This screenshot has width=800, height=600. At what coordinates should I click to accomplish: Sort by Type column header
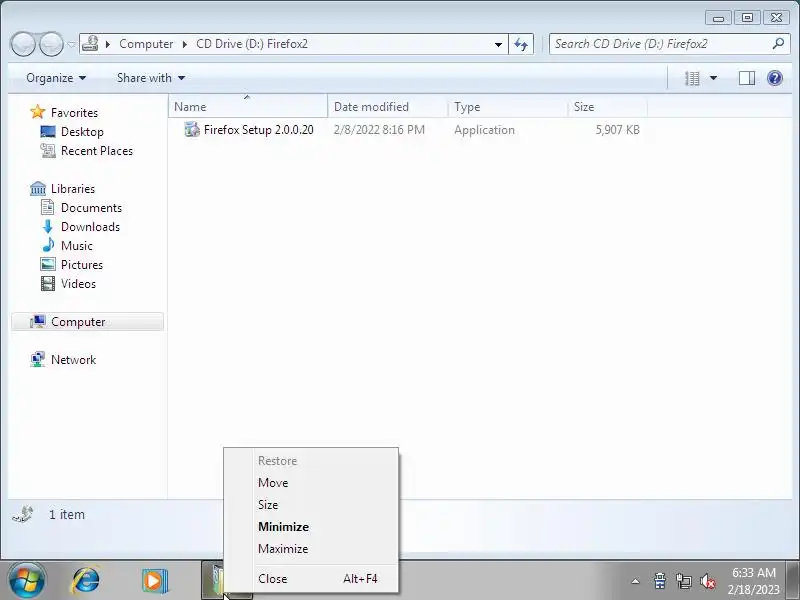click(x=508, y=107)
